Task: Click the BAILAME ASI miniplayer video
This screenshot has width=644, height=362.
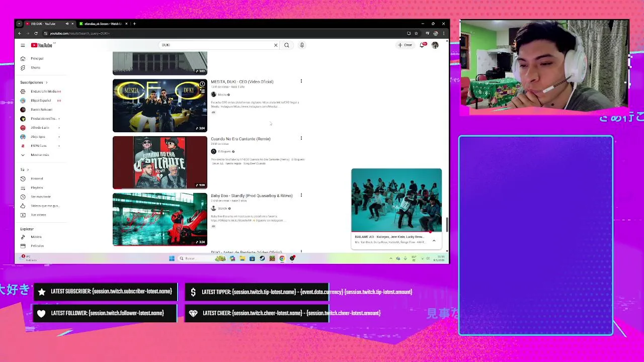Action: click(x=396, y=200)
